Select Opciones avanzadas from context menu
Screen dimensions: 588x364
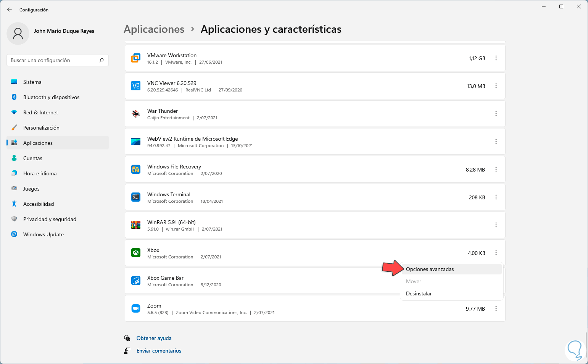point(430,269)
